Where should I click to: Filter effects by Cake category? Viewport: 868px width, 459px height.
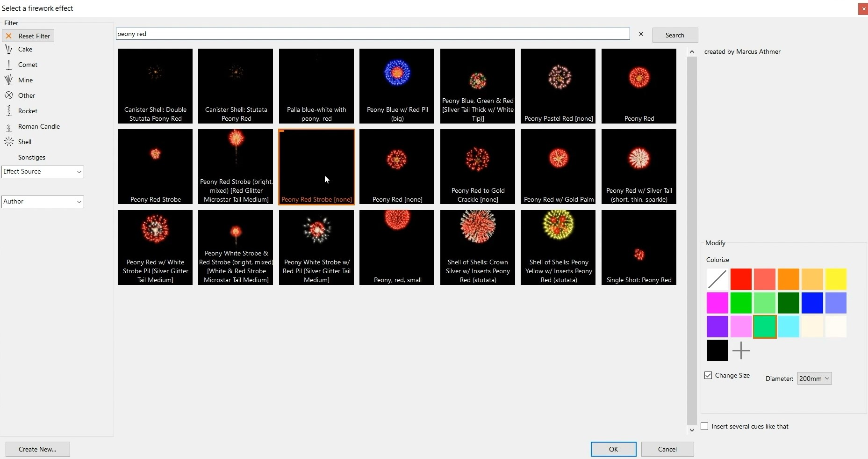(19, 49)
